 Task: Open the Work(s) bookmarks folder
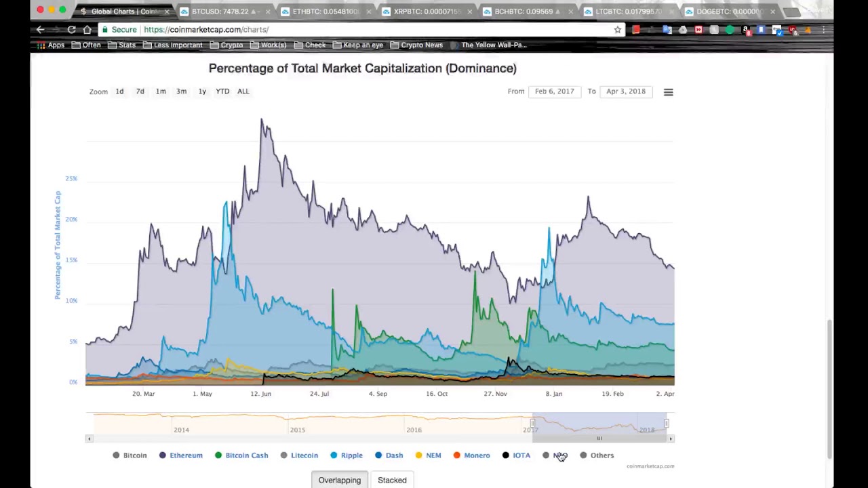pyautogui.click(x=268, y=45)
